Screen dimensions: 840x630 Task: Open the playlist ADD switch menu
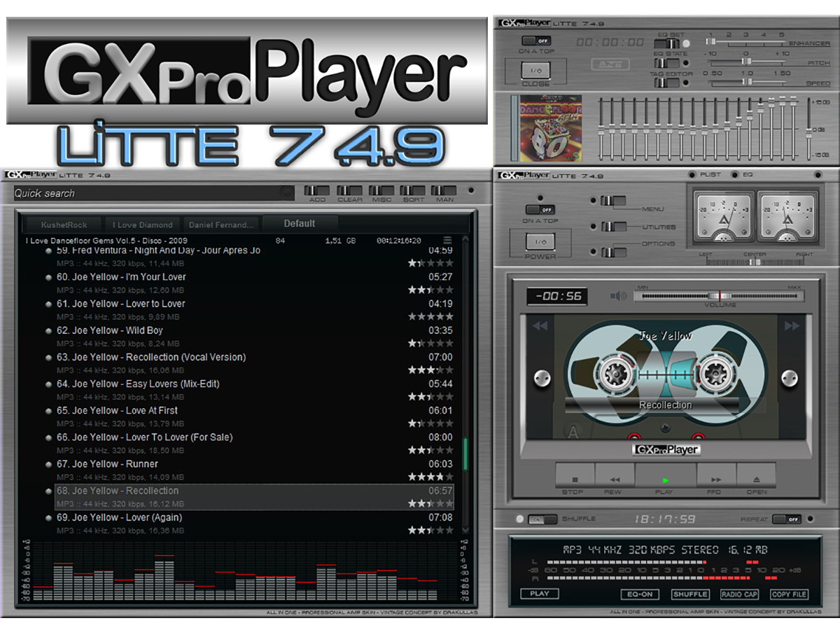[317, 190]
